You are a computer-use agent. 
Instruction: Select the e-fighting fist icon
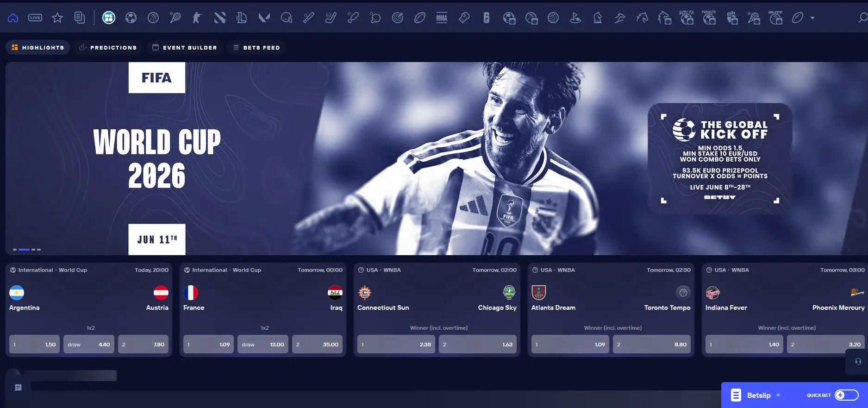pyautogui.click(x=732, y=18)
